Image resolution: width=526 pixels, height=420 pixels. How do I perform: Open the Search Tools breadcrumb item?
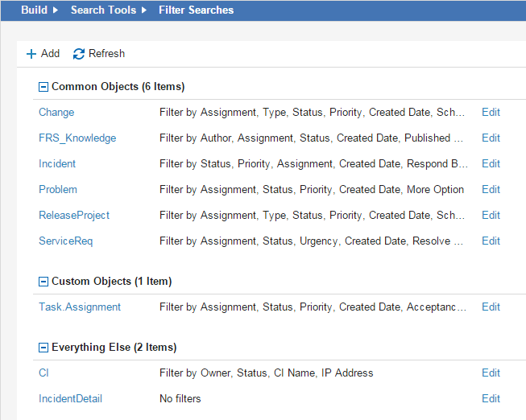point(103,10)
